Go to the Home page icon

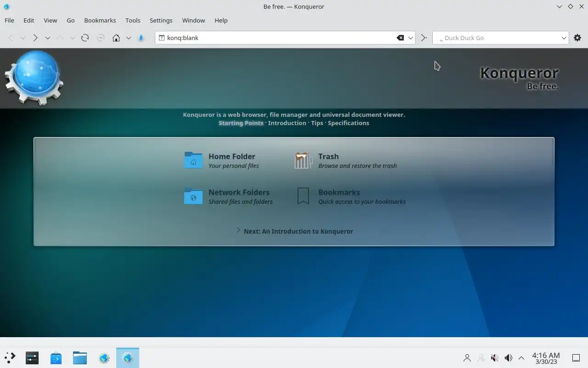point(116,38)
